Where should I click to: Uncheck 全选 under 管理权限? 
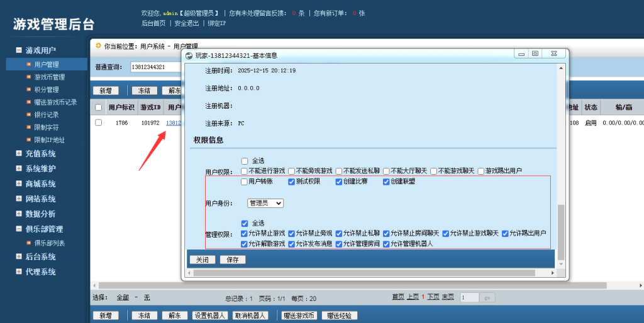click(245, 223)
